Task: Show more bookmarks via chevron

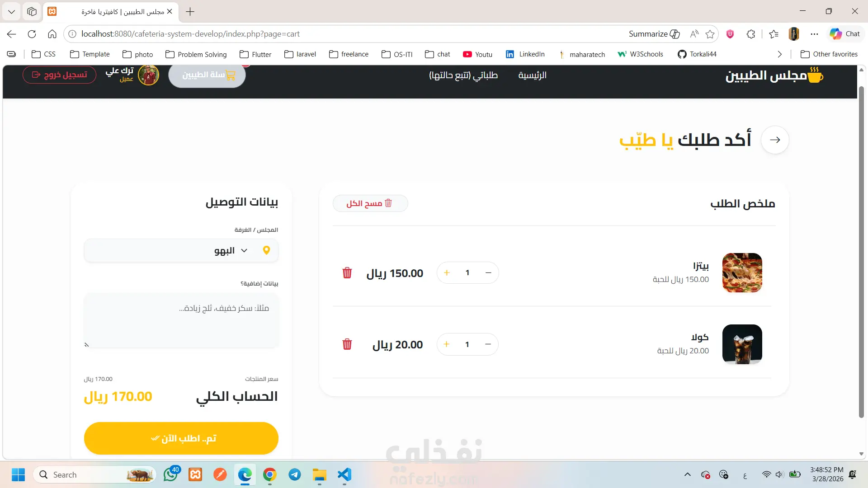Action: (x=779, y=54)
